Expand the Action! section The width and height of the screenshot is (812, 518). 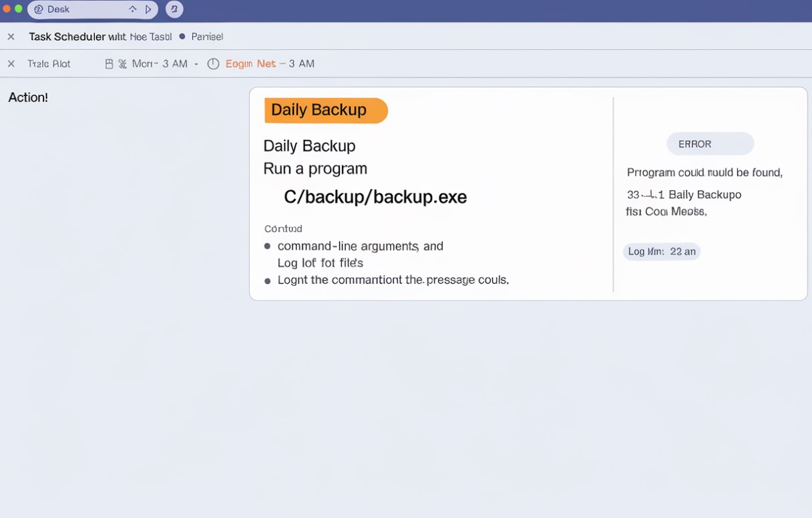click(x=28, y=97)
